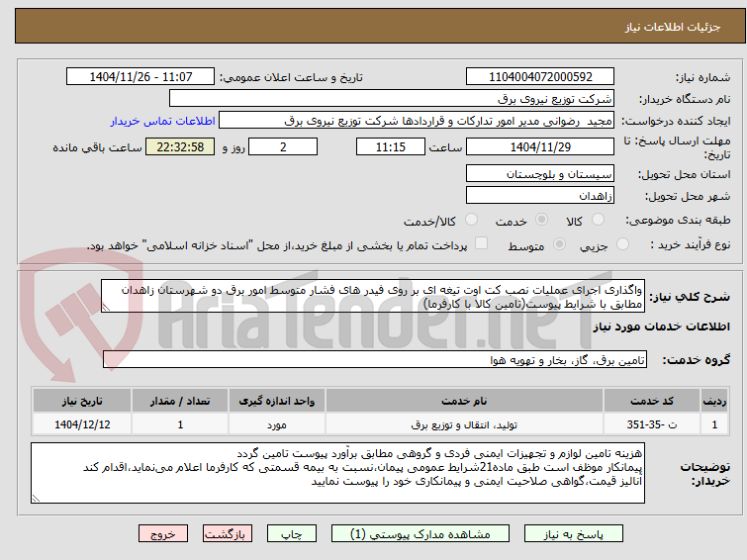The width and height of the screenshot is (747, 560).
Task: Click the طبقه بندی موضوعی label
Action: tap(678, 221)
